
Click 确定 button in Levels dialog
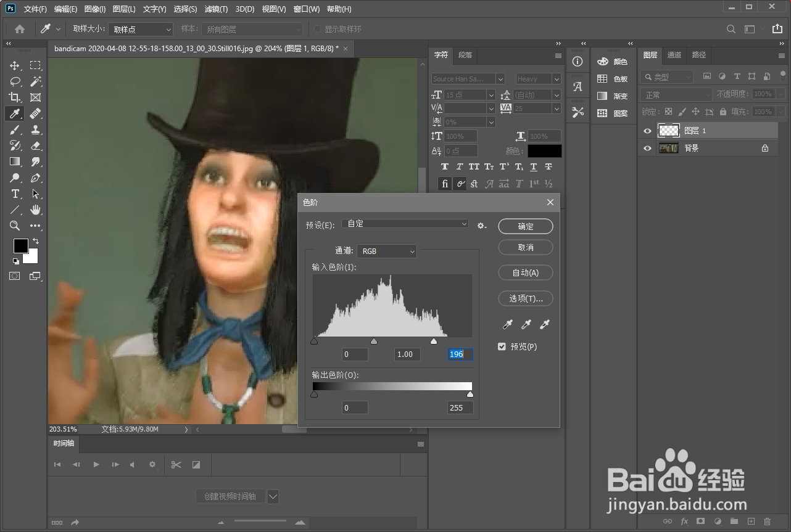click(526, 226)
